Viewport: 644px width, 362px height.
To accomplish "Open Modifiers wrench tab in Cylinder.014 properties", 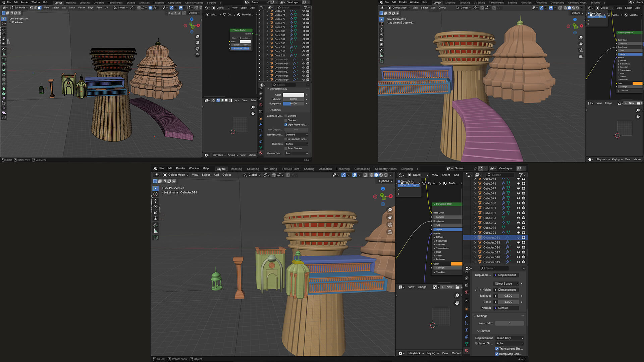I will coord(467,316).
